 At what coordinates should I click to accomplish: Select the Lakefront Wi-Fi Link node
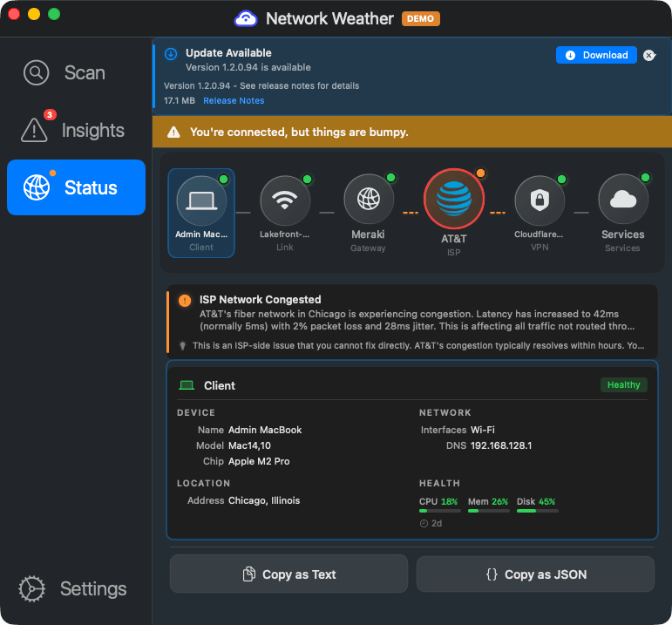285,213
